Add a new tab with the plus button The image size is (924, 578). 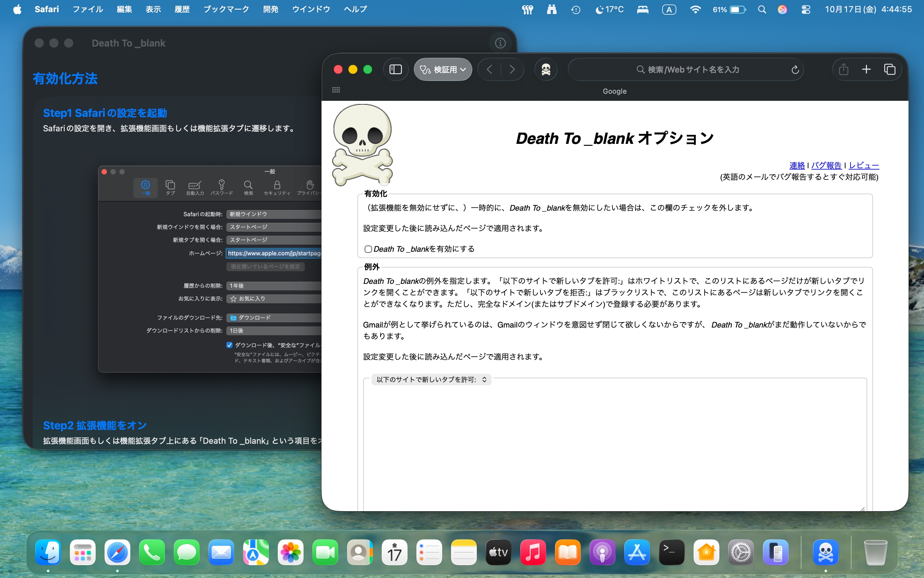[866, 69]
